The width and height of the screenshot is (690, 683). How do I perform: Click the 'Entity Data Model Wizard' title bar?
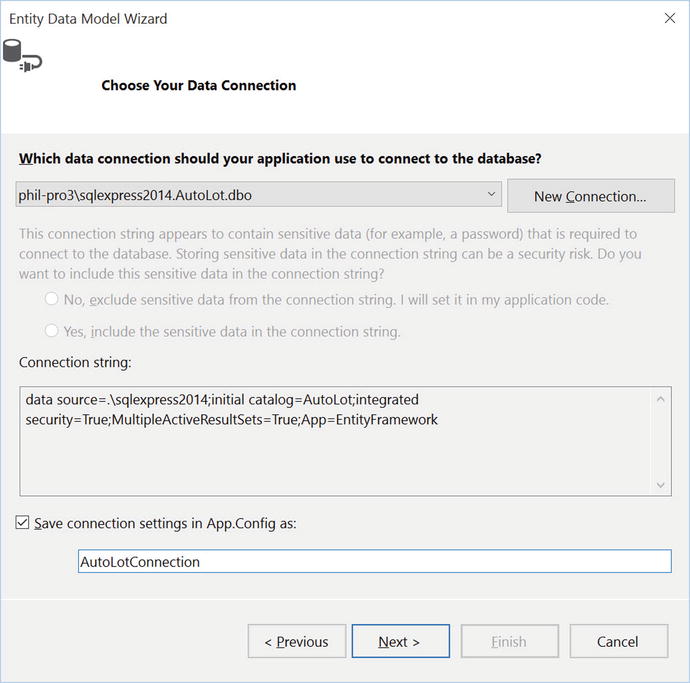click(x=88, y=18)
